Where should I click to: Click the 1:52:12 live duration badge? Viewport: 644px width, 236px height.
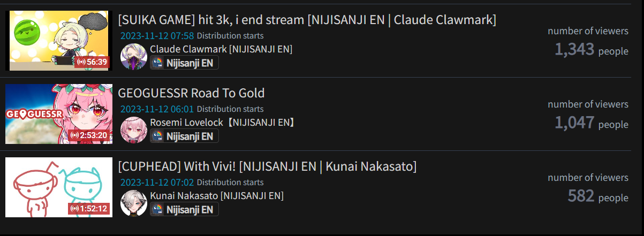tap(89, 209)
